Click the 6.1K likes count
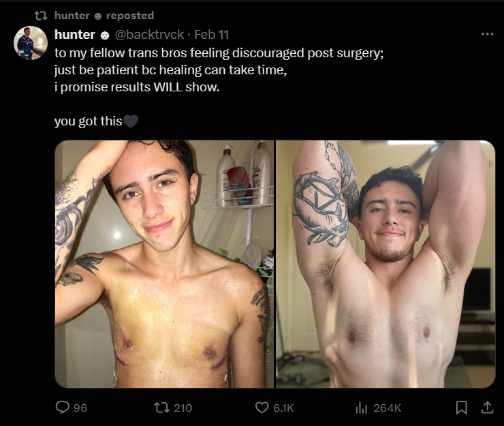The height and width of the screenshot is (426, 504). coord(283,408)
